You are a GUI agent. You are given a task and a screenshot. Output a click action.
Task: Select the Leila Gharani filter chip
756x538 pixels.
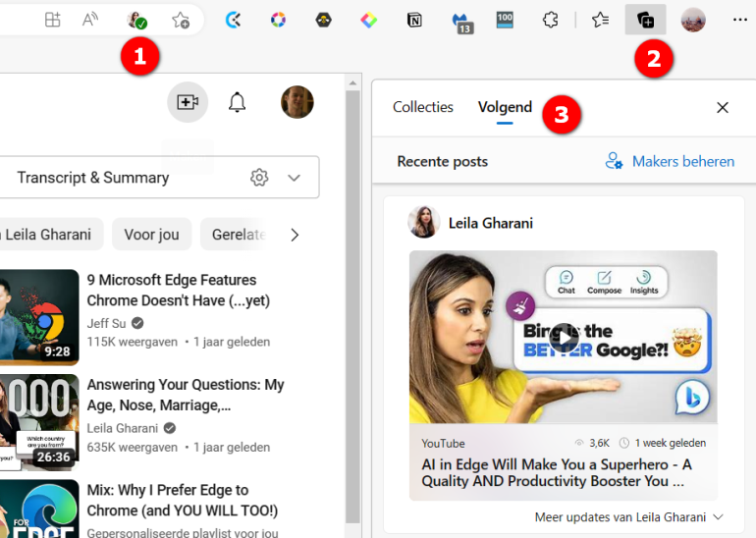48,235
